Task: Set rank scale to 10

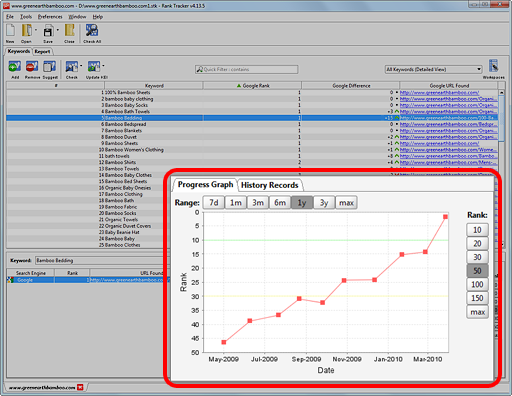Action: tap(477, 230)
